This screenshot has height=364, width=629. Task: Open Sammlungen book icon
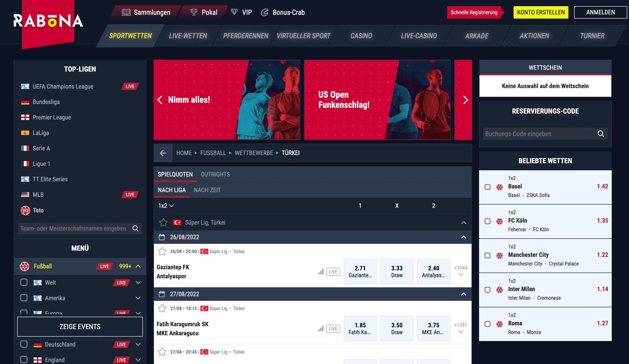(x=126, y=12)
